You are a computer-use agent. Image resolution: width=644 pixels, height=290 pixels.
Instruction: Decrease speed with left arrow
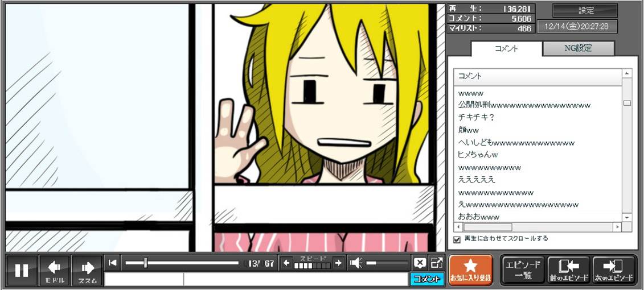tap(287, 263)
